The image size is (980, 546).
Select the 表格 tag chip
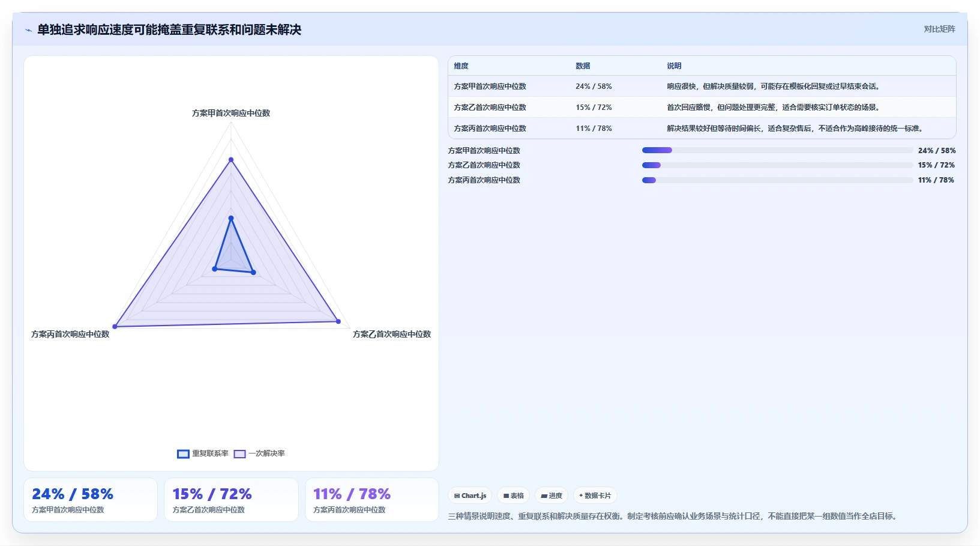pos(513,496)
